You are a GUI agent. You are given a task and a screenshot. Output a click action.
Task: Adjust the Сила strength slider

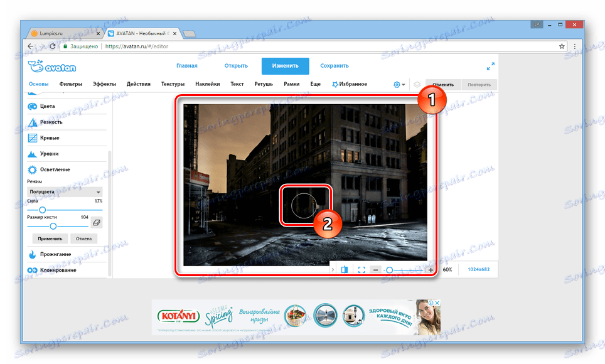click(65, 210)
